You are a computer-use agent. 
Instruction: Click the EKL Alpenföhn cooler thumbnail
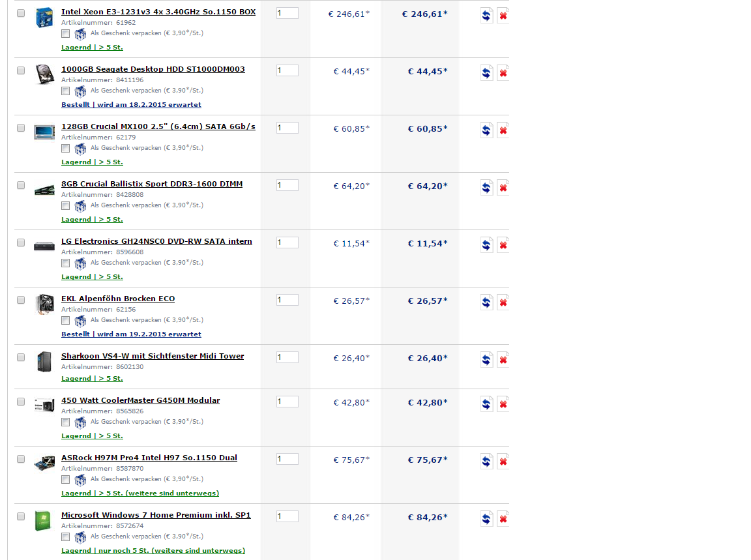pos(44,304)
